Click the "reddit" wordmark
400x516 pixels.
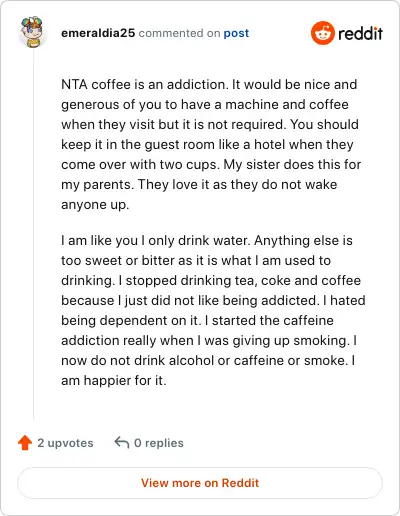(x=360, y=33)
